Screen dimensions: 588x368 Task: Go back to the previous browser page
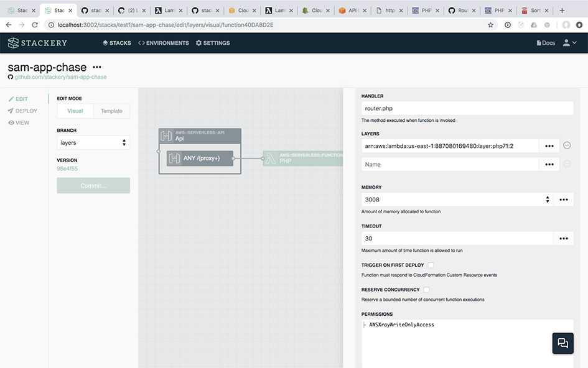(x=9, y=25)
